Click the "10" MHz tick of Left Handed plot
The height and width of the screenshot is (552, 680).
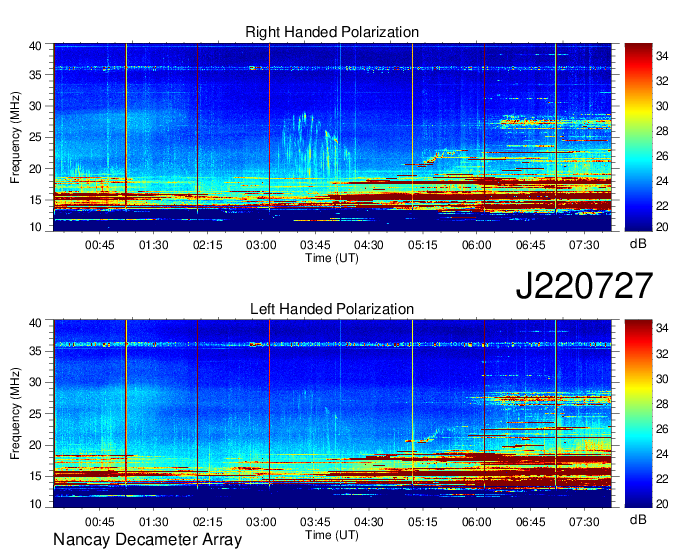tap(35, 503)
